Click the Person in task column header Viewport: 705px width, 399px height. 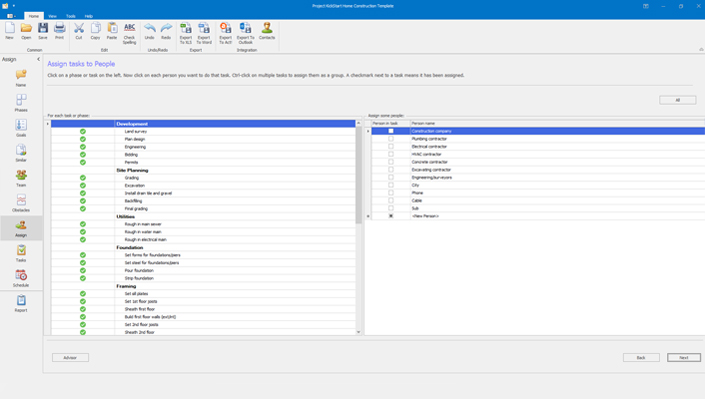pos(391,123)
